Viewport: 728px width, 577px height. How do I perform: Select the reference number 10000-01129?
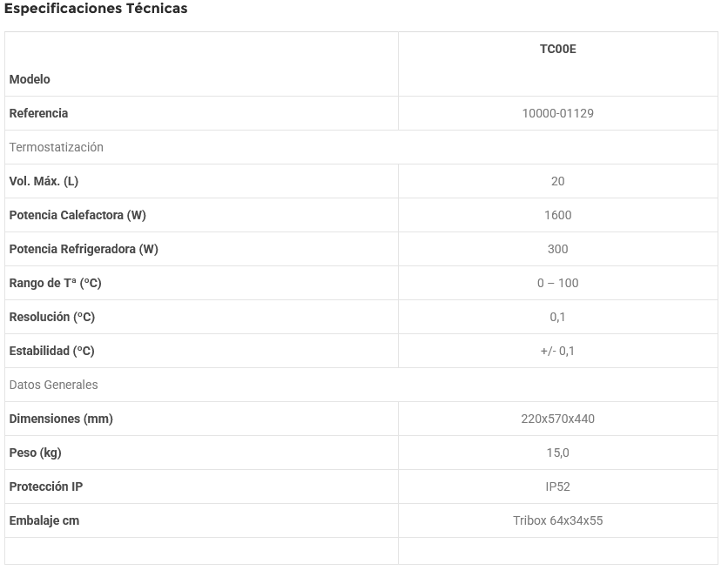click(x=557, y=113)
